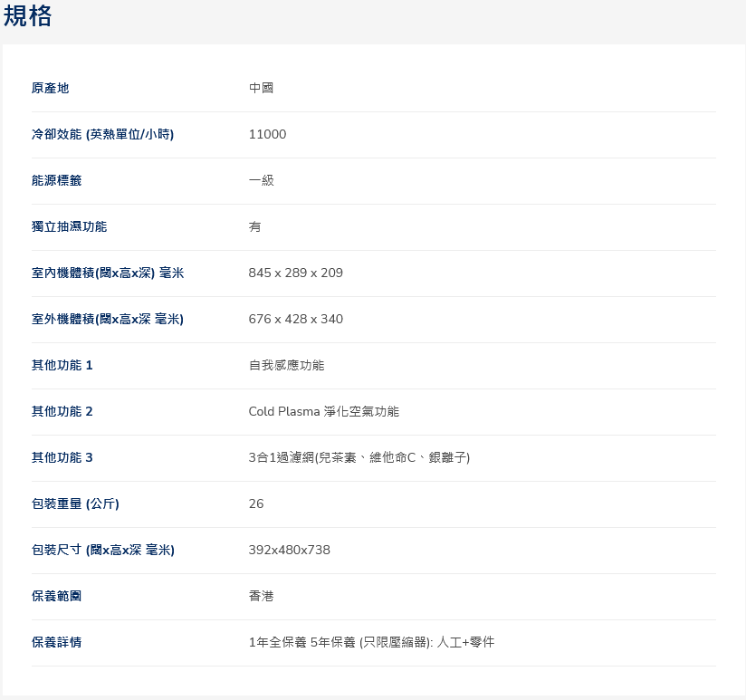Click the 保養範圍 label

coord(56,596)
